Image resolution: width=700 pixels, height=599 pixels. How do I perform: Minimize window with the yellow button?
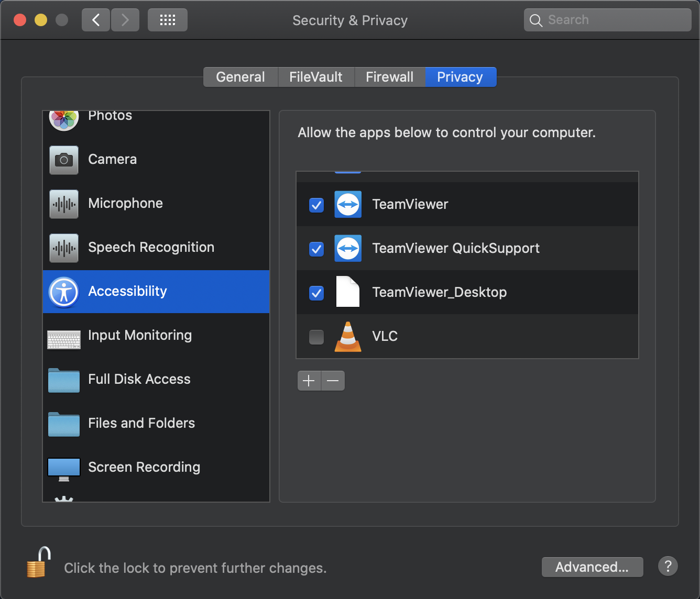coord(41,20)
